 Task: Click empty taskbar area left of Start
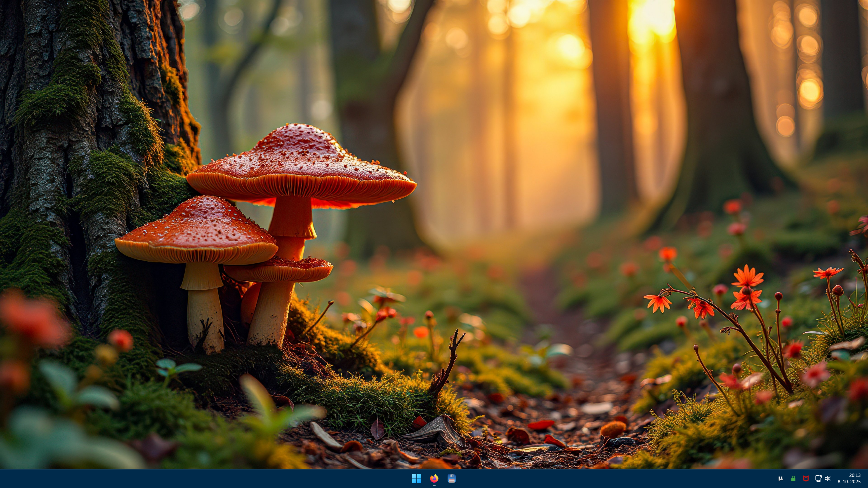(x=202, y=479)
